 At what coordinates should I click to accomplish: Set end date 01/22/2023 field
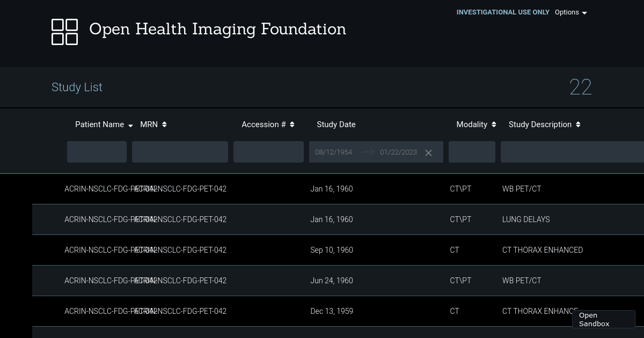(x=398, y=152)
